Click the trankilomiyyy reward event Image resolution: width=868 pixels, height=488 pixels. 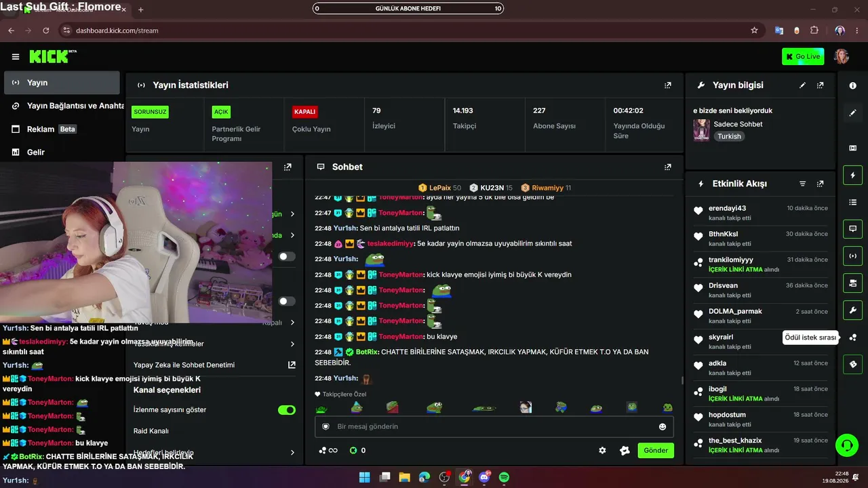click(761, 264)
